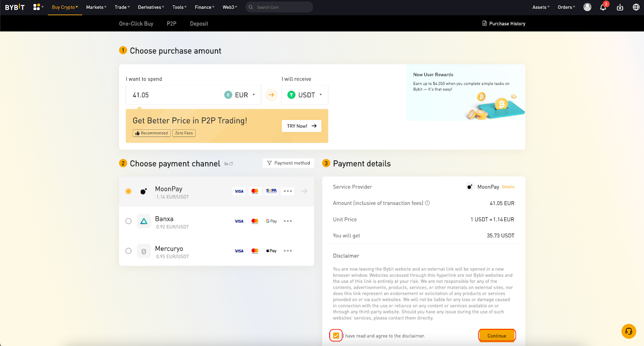
Task: Open the Orders menu
Action: [x=566, y=7]
